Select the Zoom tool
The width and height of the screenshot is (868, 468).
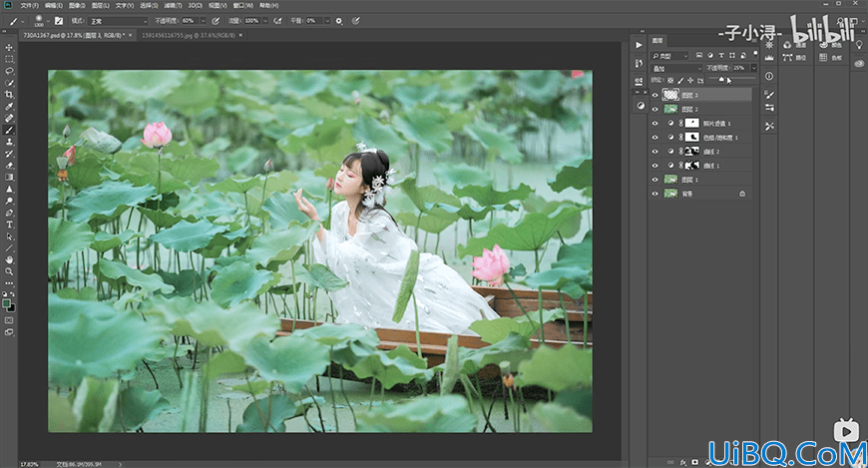9,271
